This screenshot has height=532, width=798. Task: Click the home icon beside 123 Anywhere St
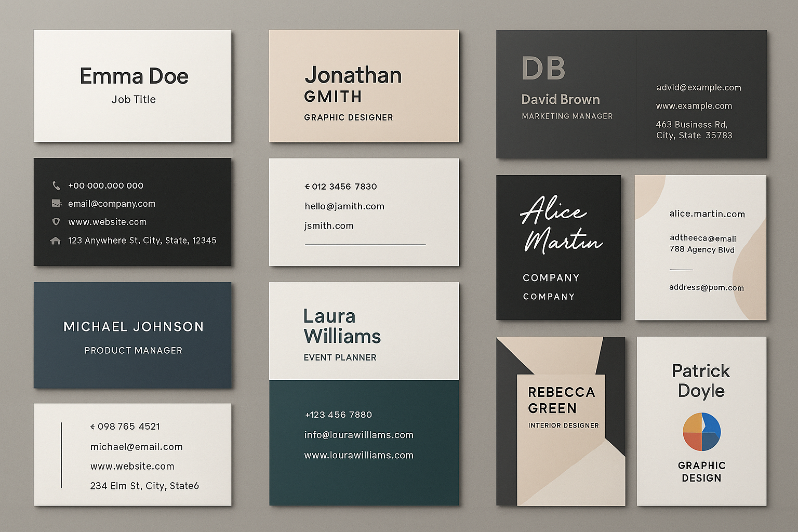56,241
